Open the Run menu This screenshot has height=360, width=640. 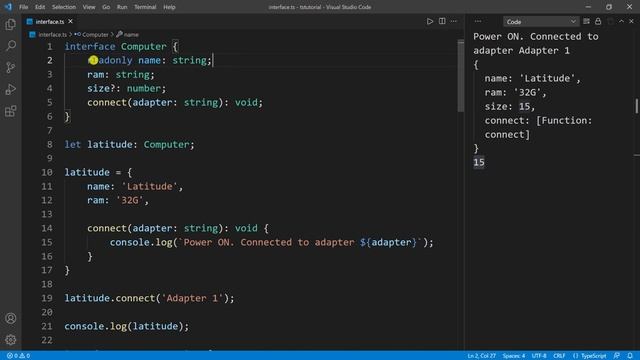point(122,7)
